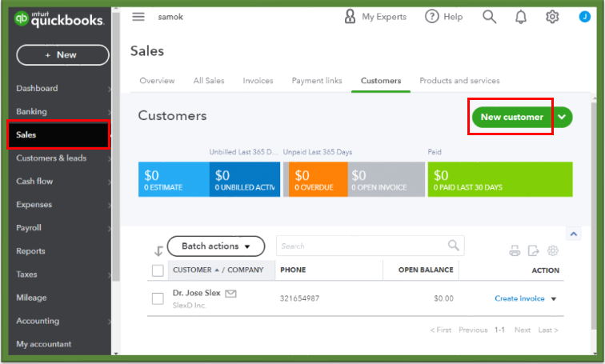Filter by the green Paid Last 30 Days tile
The width and height of the screenshot is (605, 364).
coord(500,179)
